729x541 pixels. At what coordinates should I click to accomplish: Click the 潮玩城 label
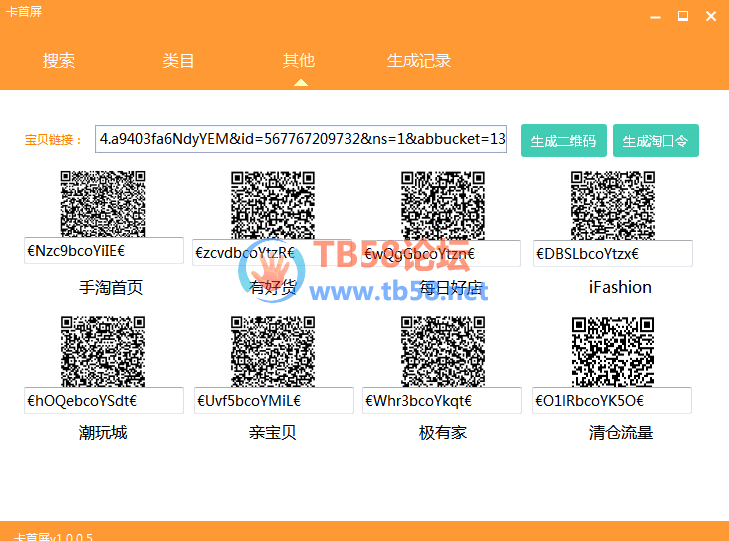pyautogui.click(x=103, y=433)
